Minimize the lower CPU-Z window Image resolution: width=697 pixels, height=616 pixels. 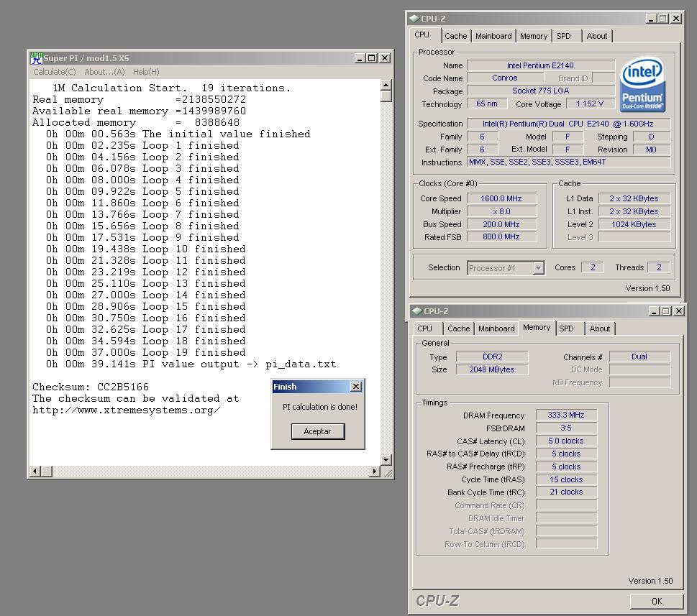click(654, 311)
